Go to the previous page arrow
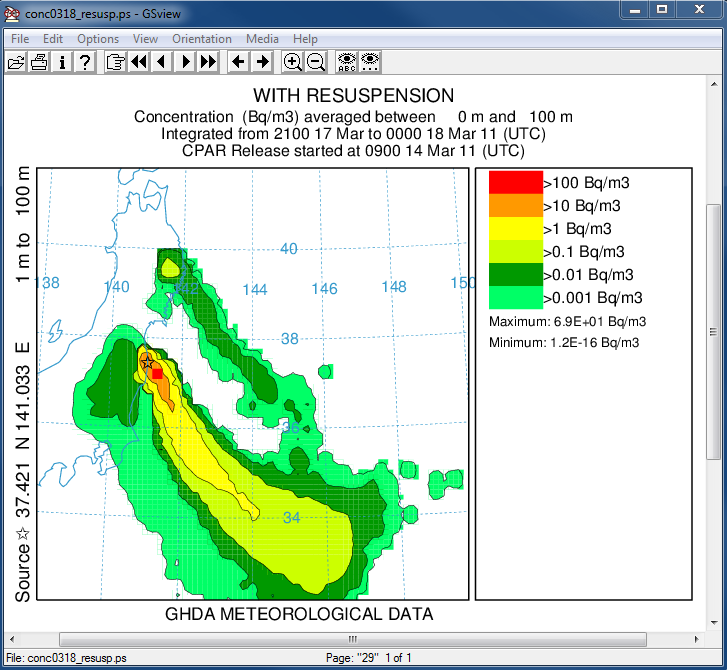 (x=162, y=62)
